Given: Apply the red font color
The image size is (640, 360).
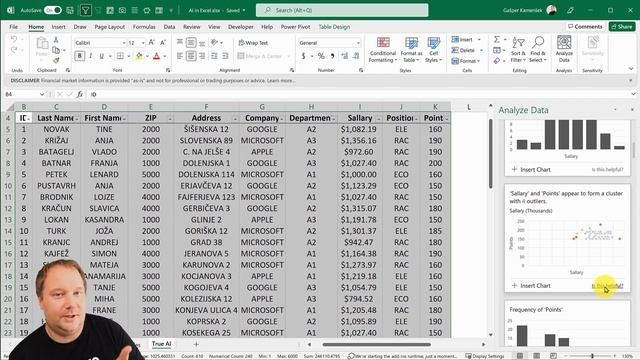Looking at the screenshot, I should click(x=156, y=56).
